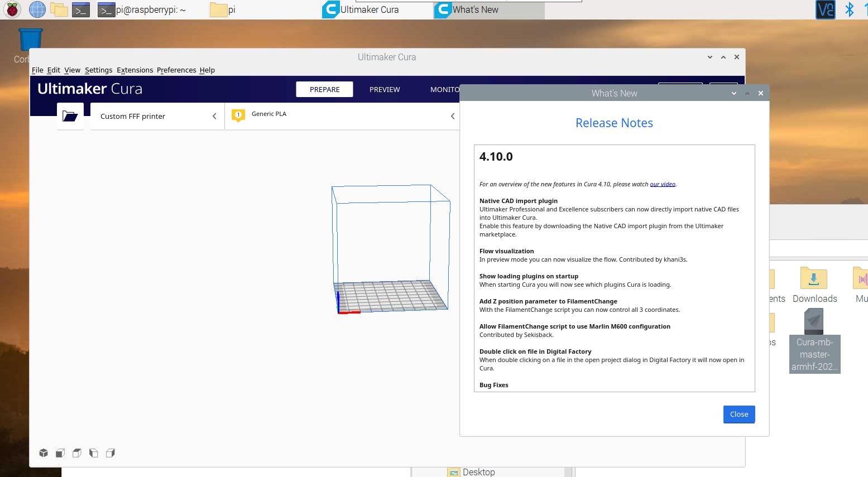Click 'Contributed by Sekisback.' text
The image size is (868, 477).
tap(516, 335)
